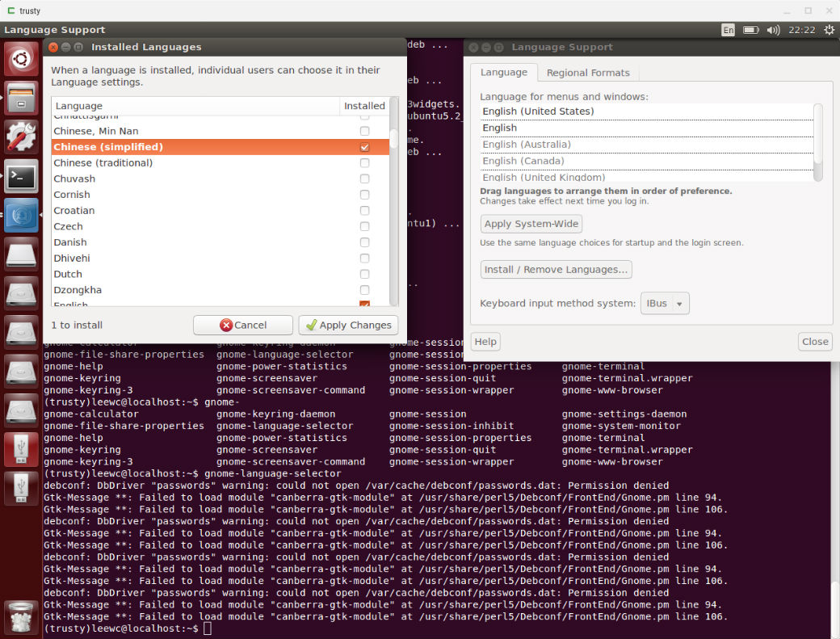Switch to the Regional Formats tab
The image size is (840, 639).
(x=588, y=73)
